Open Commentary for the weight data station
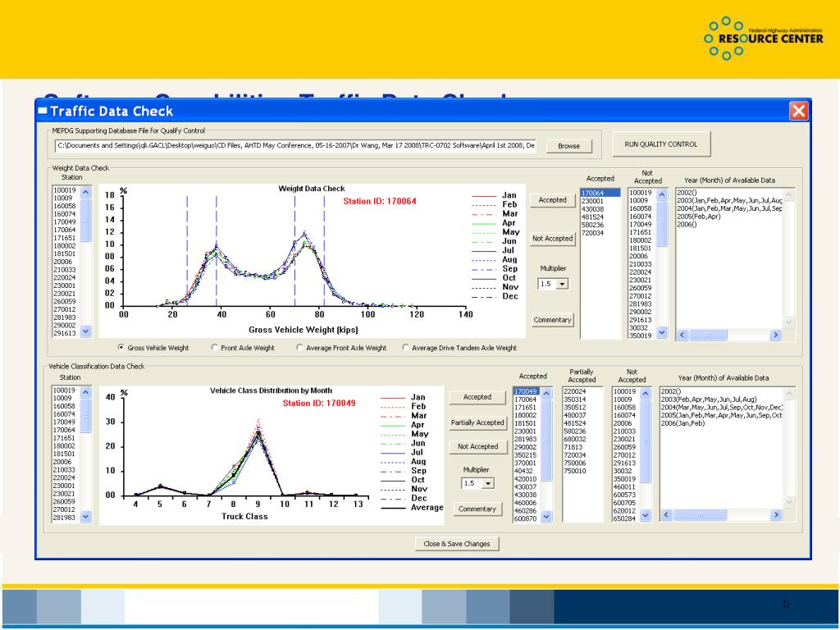Image resolution: width=840 pixels, height=630 pixels. tap(554, 320)
